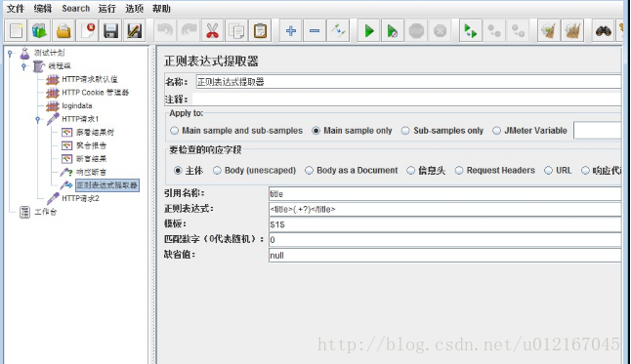631x364 pixels.
Task: Select 察看结果树 listener in tree
Action: coord(95,133)
